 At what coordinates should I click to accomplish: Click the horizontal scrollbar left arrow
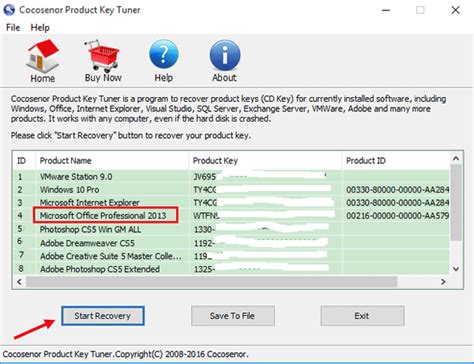click(19, 282)
